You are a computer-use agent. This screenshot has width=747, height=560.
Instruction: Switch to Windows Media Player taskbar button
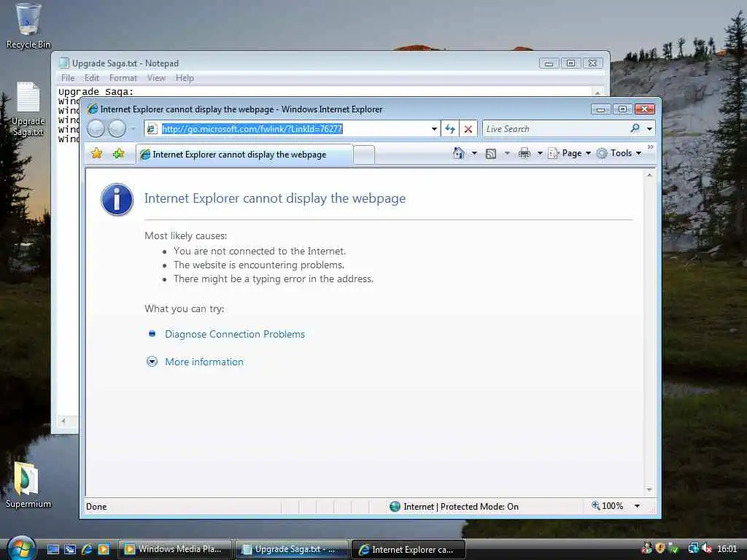(x=175, y=549)
